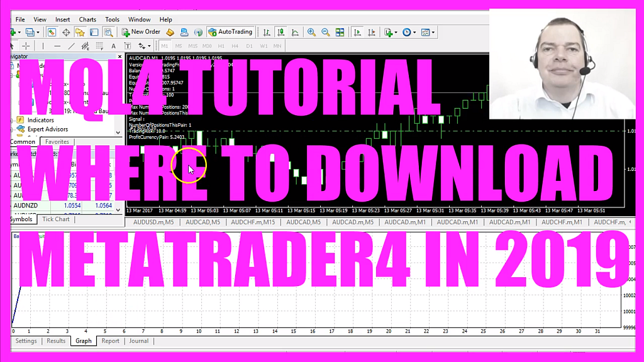Toggle the Navigator star-folder icon
Screen dimensions: 644x362
[x=80, y=32]
